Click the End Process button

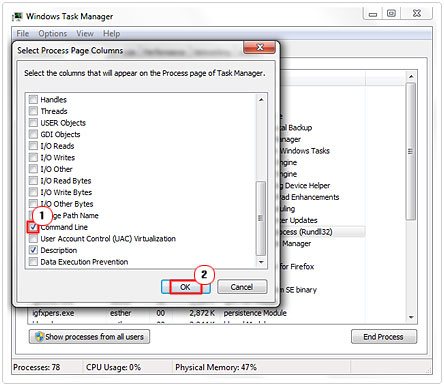click(384, 337)
